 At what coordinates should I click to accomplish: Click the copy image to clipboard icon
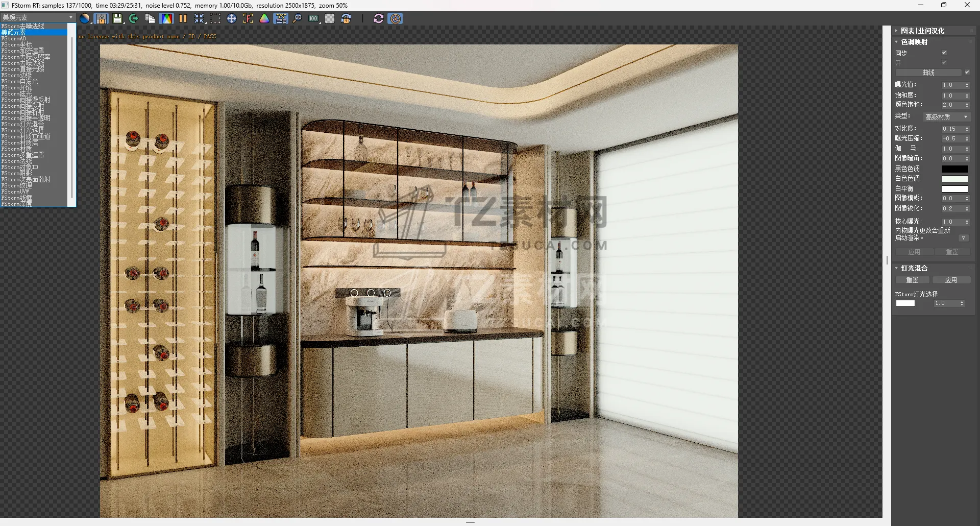pyautogui.click(x=150, y=19)
